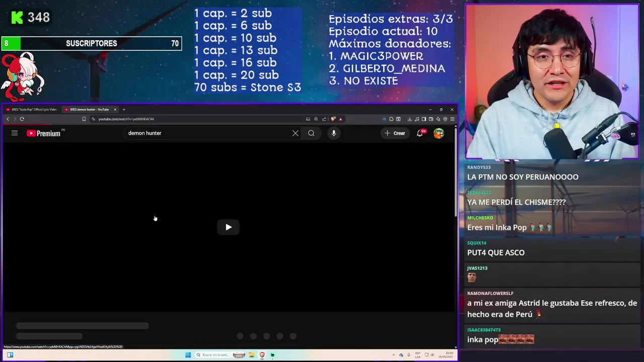Open the YouTube account avatar menu
The height and width of the screenshot is (362, 644).
tap(439, 133)
